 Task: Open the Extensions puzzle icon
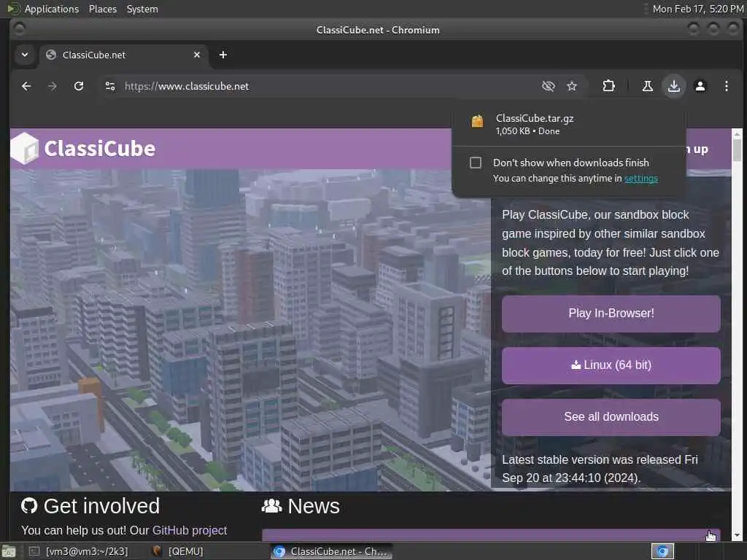(608, 86)
